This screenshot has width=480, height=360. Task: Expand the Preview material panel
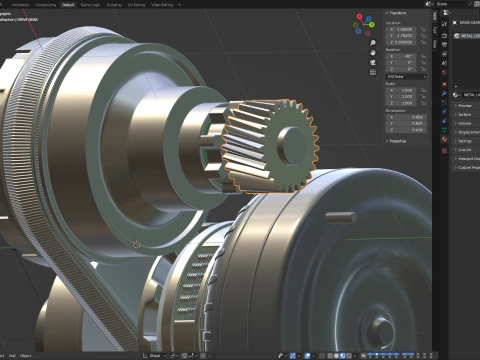coord(463,105)
